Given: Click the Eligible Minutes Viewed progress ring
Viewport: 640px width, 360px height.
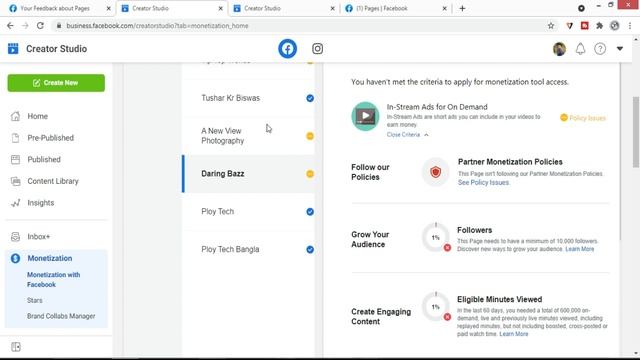Looking at the screenshot, I should click(436, 307).
